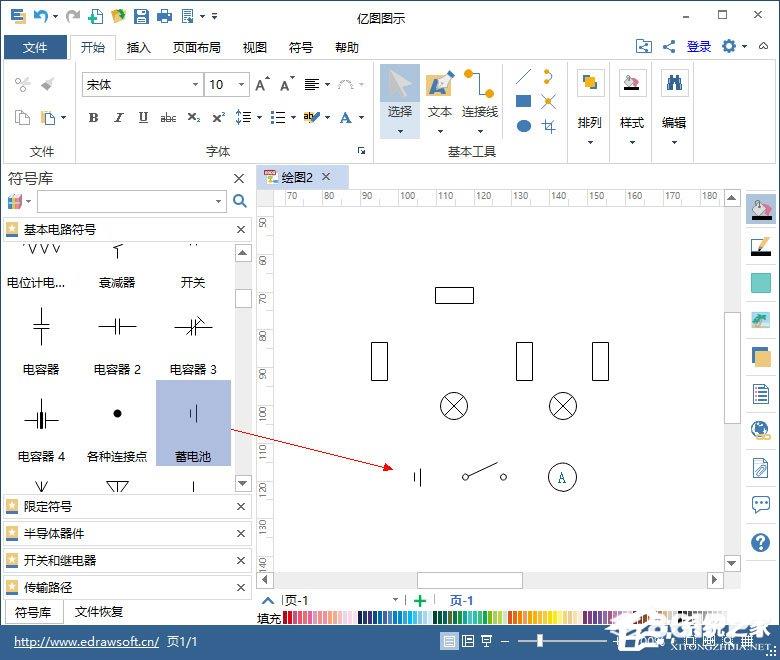This screenshot has height=660, width=780.
Task: Expand the page list dropdown 页-1
Action: click(395, 600)
